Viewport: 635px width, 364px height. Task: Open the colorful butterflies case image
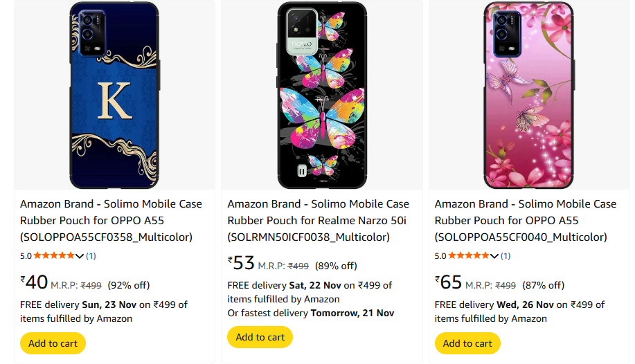coord(321,95)
